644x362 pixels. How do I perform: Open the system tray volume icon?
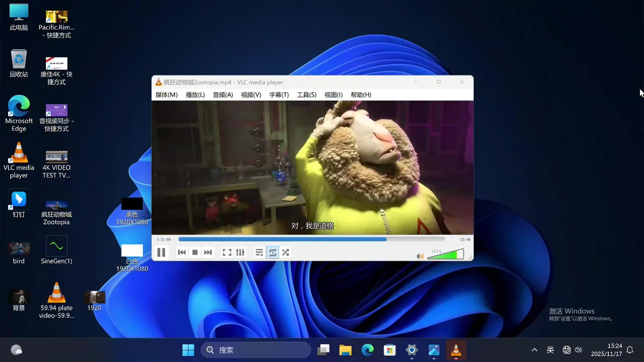578,350
